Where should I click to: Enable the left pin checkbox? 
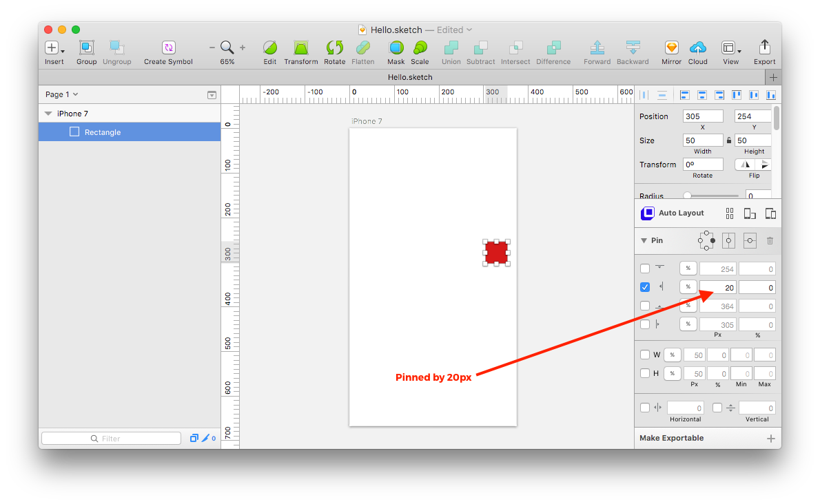click(x=645, y=324)
